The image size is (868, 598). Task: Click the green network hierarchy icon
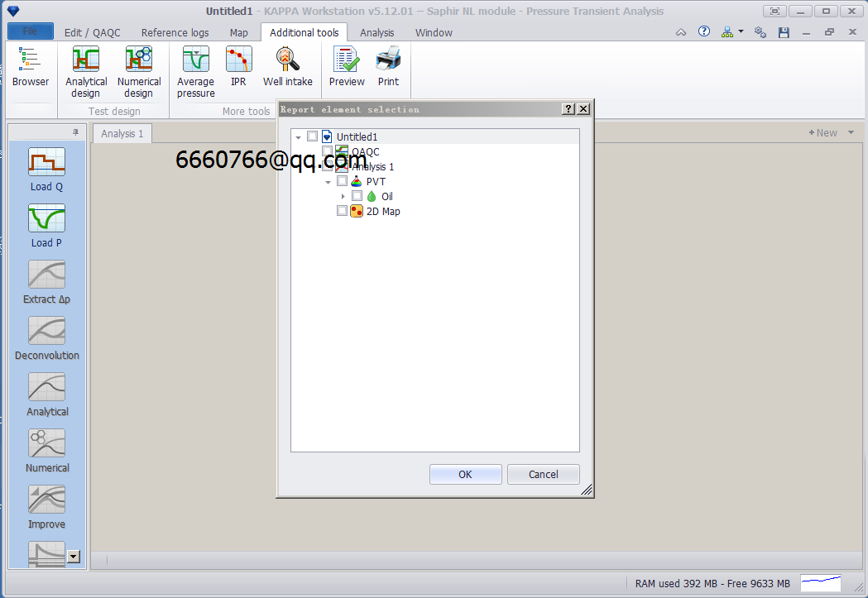tap(727, 32)
